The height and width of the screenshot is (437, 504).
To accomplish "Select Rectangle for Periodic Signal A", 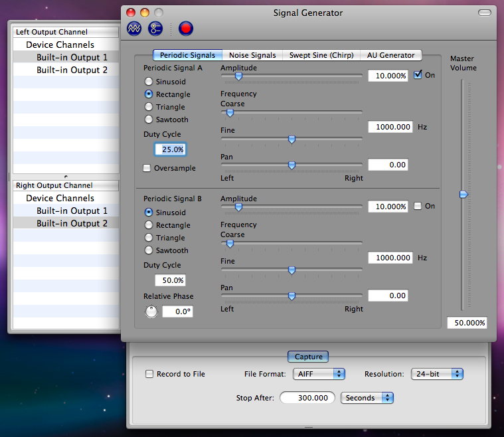I will [x=149, y=94].
